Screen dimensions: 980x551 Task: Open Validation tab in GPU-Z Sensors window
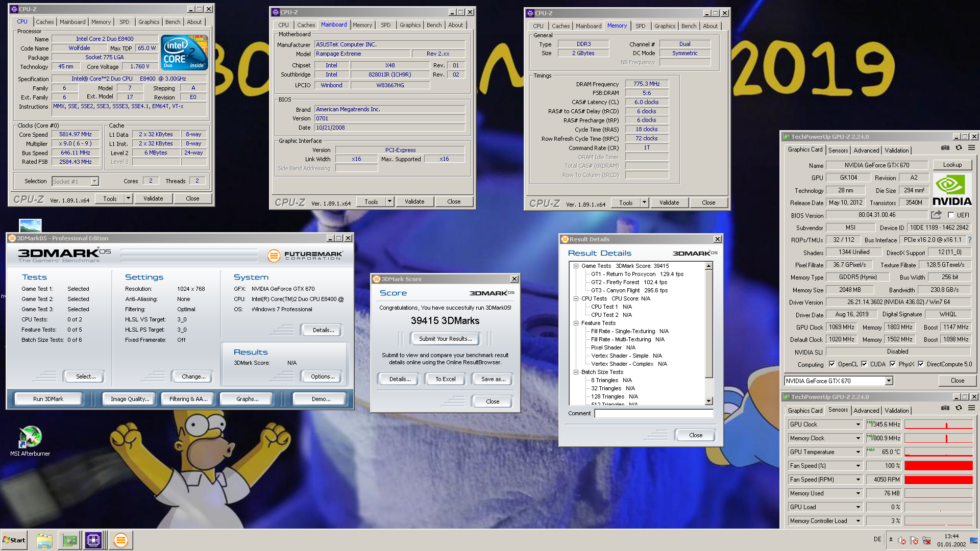coord(896,411)
